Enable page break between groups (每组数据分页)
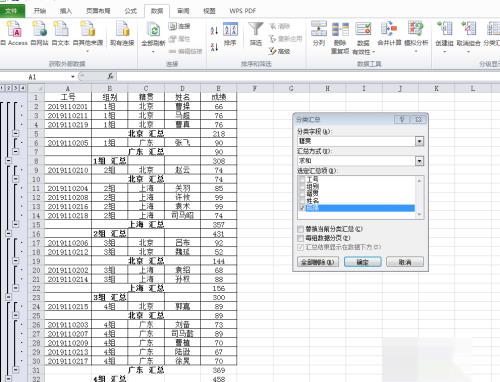500x382 pixels. [301, 238]
